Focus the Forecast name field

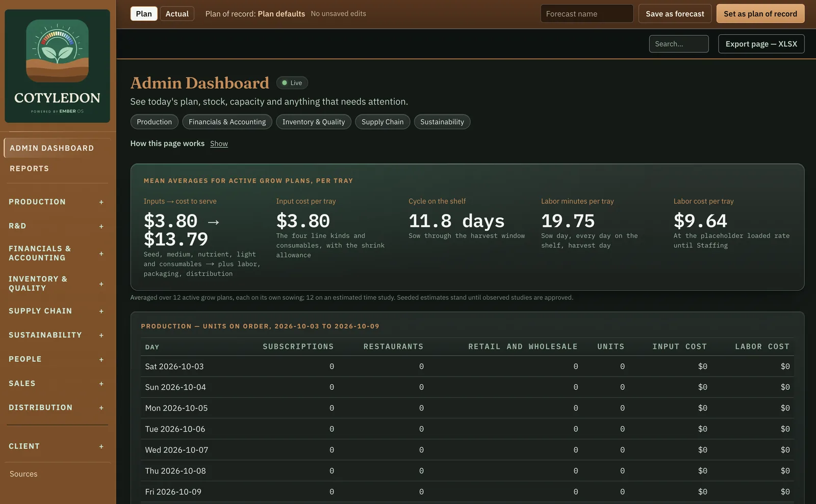pos(587,14)
